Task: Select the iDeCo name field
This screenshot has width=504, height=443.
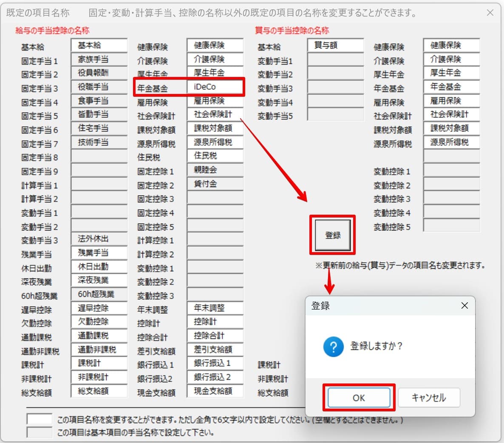Action: point(215,87)
